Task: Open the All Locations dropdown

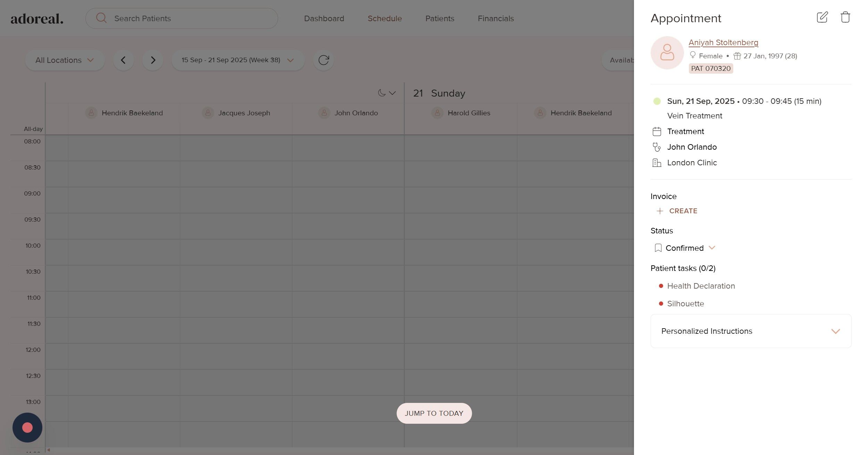Action: pos(65,60)
